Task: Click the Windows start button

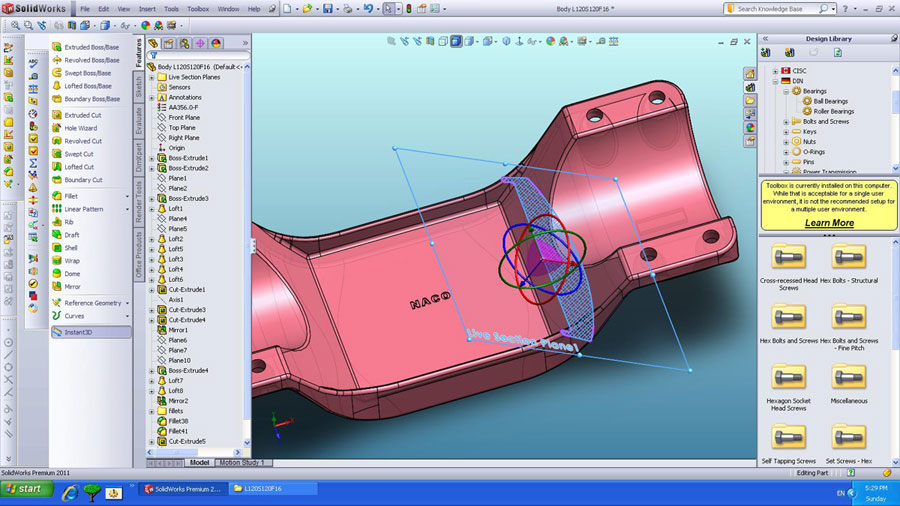Action: pos(27,489)
